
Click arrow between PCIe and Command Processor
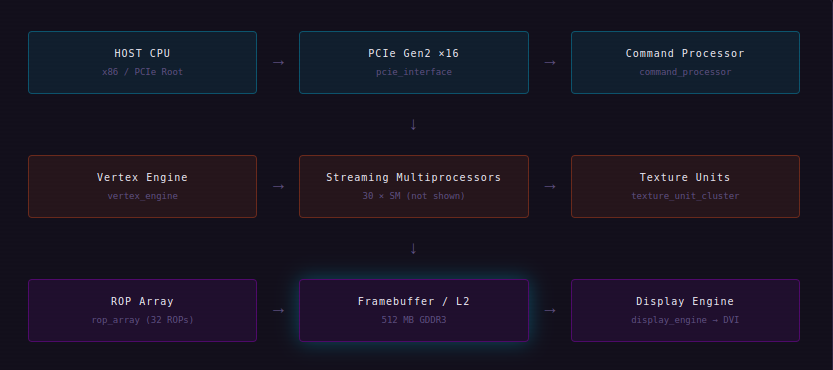pyautogui.click(x=550, y=63)
